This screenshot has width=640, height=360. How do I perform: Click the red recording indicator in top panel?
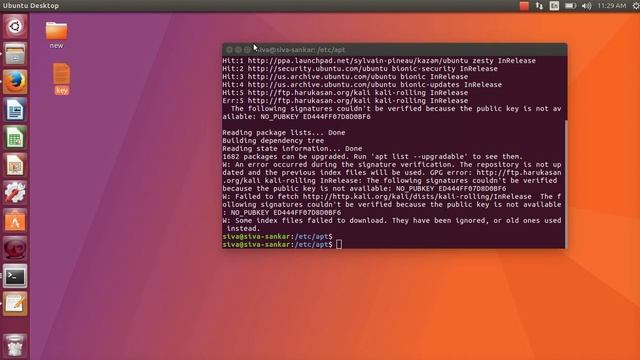524,6
